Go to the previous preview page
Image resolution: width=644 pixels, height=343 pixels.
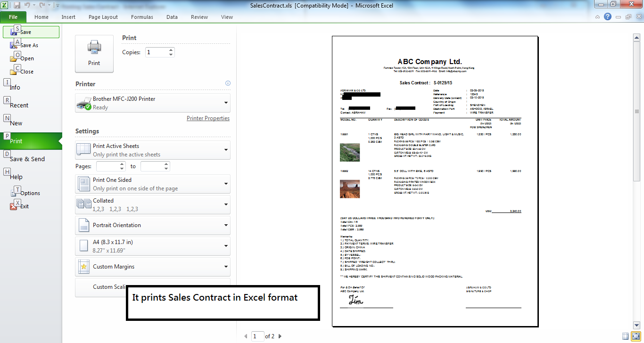coord(246,336)
